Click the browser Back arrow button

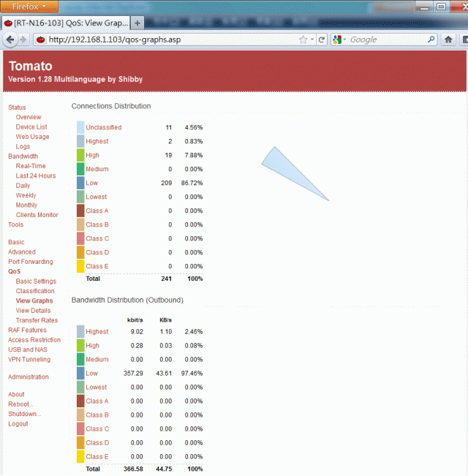coord(10,39)
